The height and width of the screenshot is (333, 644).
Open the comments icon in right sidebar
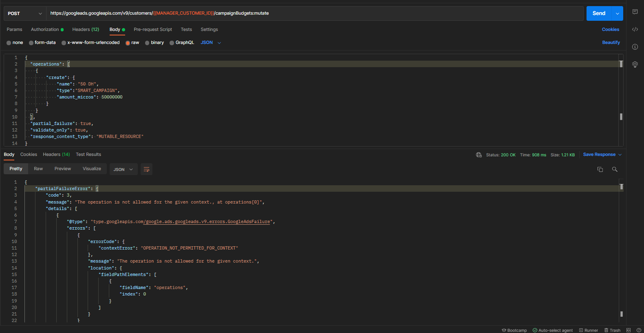pyautogui.click(x=635, y=12)
